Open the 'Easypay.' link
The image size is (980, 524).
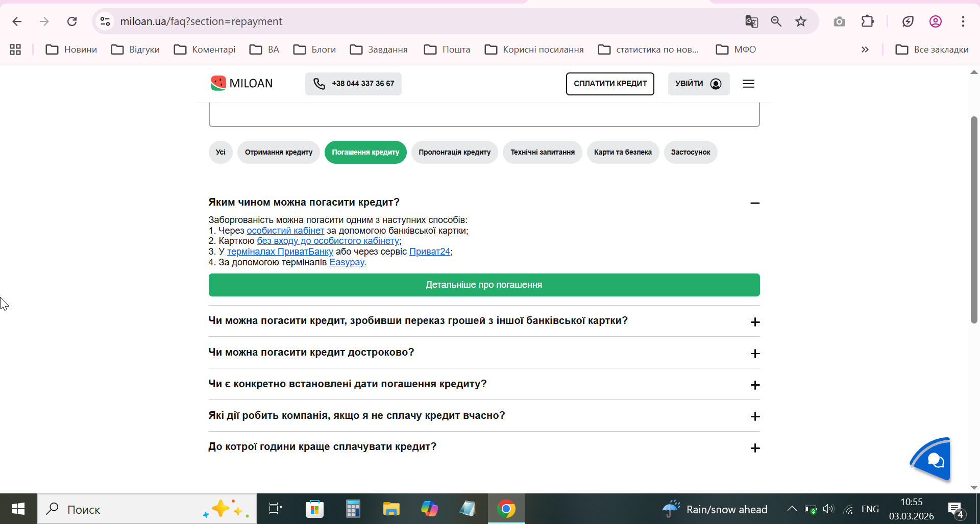point(348,262)
